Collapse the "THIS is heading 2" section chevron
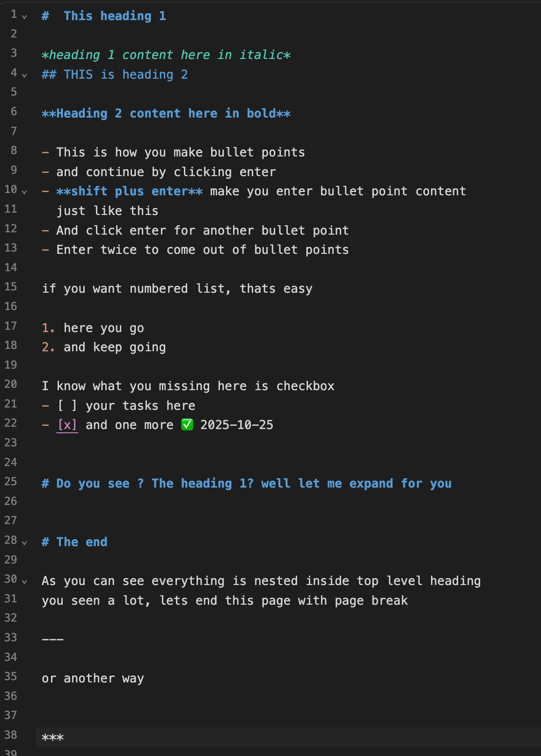The width and height of the screenshot is (541, 756). (x=24, y=75)
